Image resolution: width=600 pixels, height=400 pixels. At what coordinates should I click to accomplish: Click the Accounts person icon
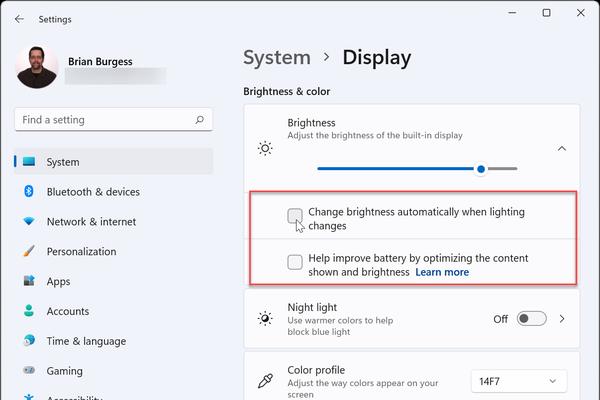(x=29, y=311)
